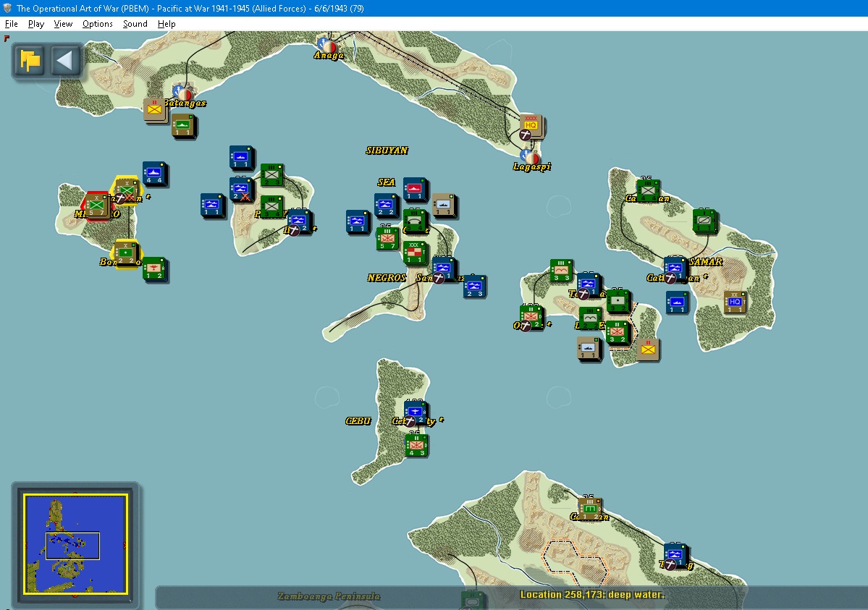Select the tan yellow infantry unit in southern Leyte

point(648,350)
